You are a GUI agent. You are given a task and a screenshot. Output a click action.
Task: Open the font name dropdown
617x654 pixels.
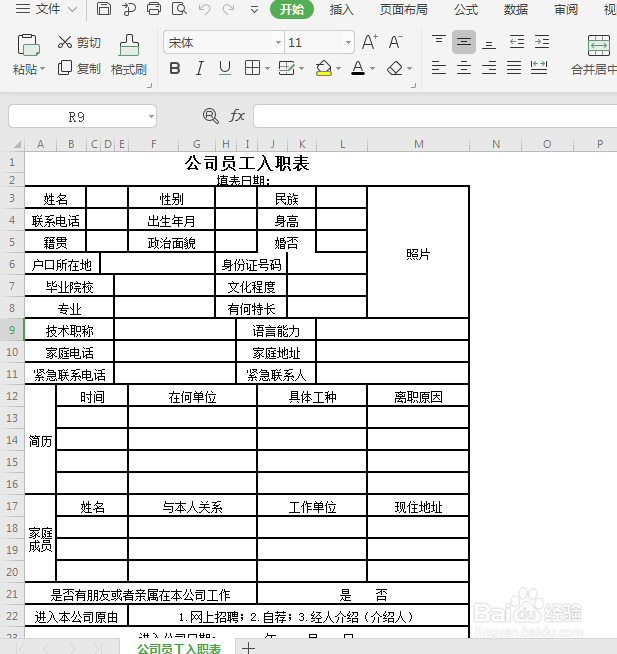(x=278, y=43)
